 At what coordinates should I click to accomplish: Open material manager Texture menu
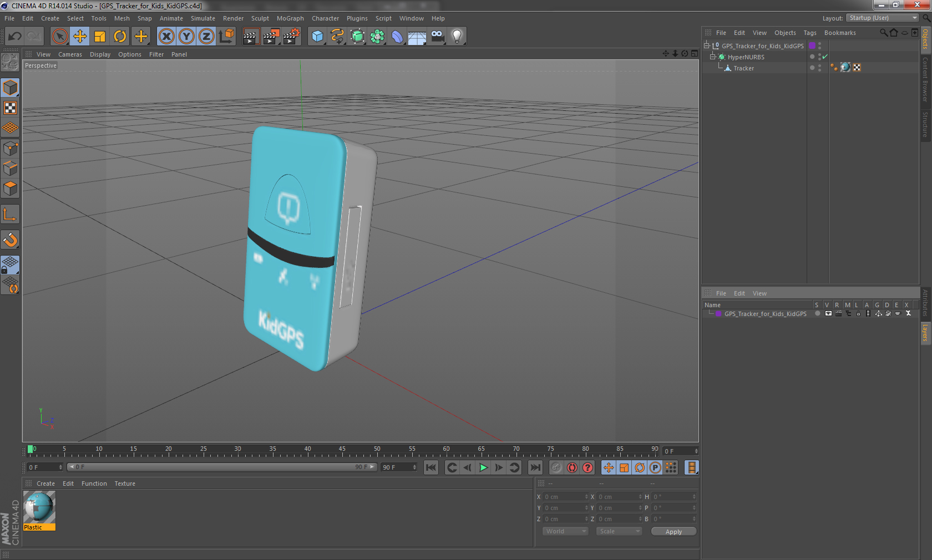pos(125,483)
